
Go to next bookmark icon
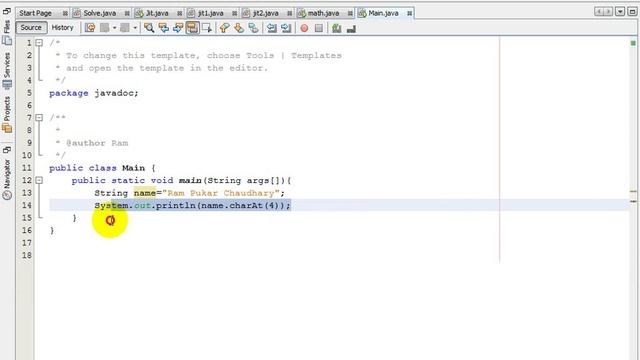pyautogui.click(x=239, y=28)
